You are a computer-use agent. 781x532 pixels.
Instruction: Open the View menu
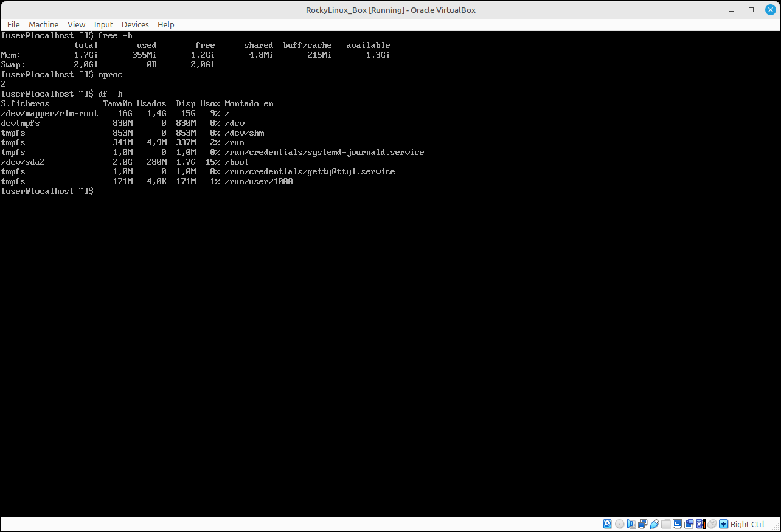tap(77, 24)
